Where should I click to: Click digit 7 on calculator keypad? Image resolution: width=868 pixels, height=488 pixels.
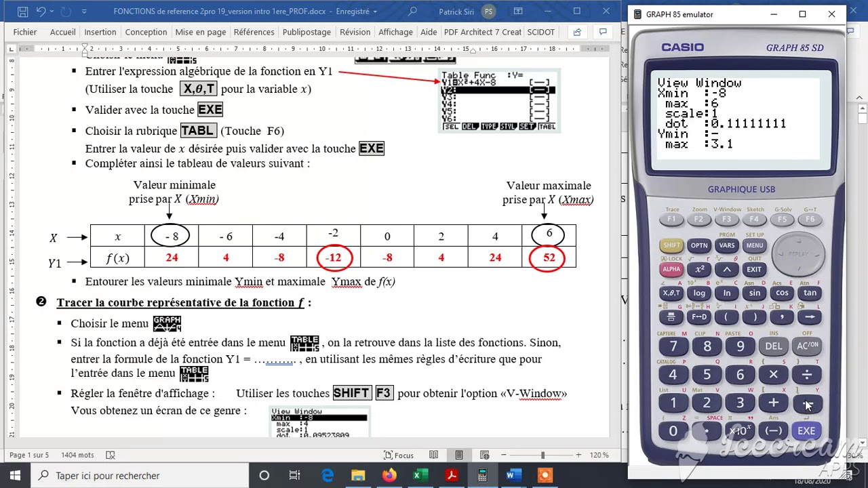(x=673, y=346)
